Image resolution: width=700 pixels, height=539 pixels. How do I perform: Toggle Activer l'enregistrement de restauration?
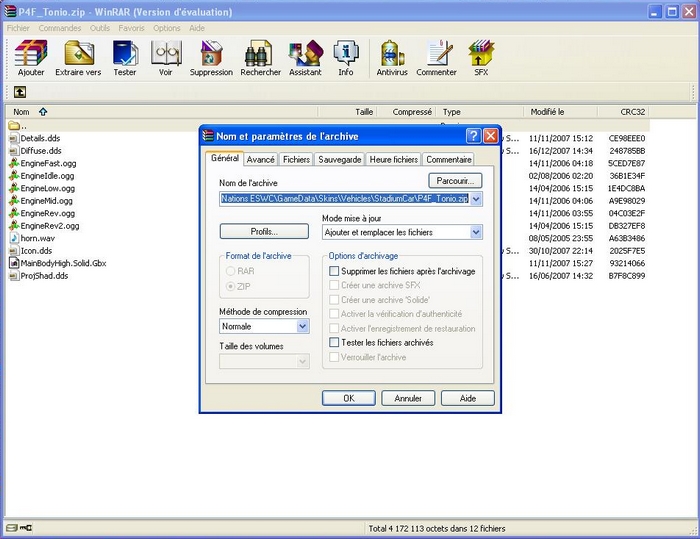tap(334, 328)
